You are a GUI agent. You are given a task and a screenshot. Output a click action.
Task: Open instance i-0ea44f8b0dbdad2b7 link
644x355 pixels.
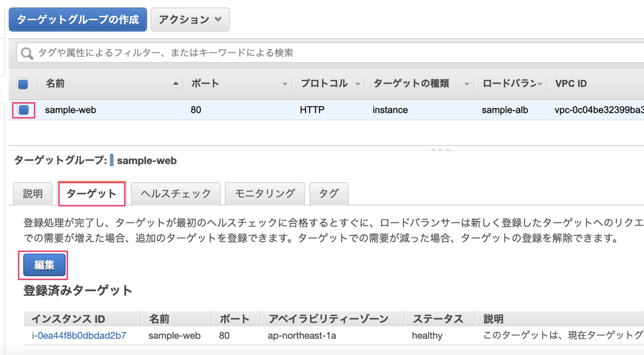tap(79, 336)
